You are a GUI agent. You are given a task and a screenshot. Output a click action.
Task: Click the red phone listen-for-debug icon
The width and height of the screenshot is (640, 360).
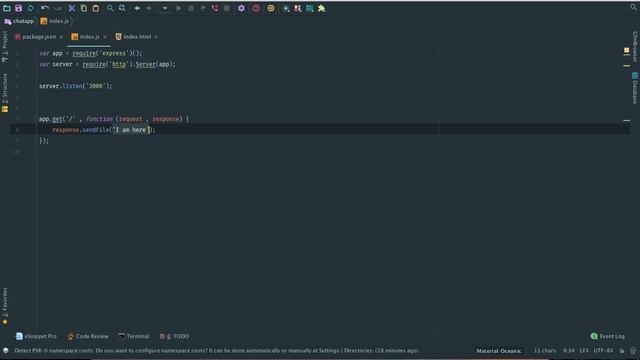[x=215, y=8]
